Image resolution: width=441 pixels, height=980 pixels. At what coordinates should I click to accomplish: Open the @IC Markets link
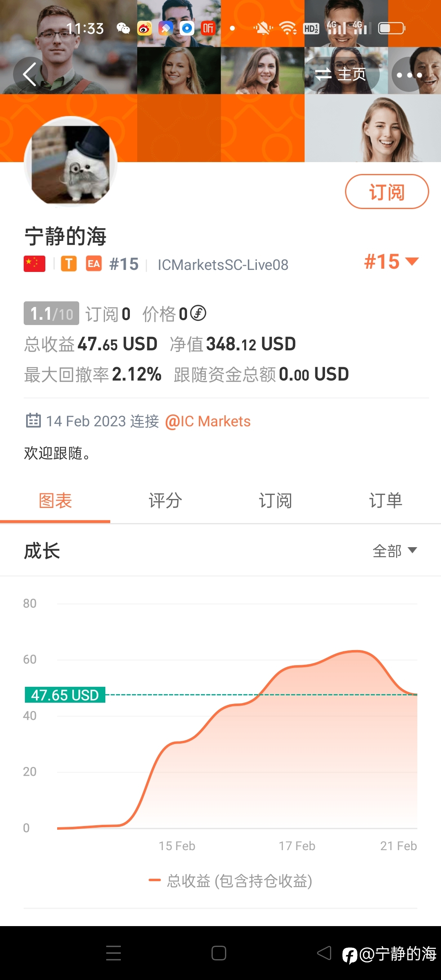point(208,421)
